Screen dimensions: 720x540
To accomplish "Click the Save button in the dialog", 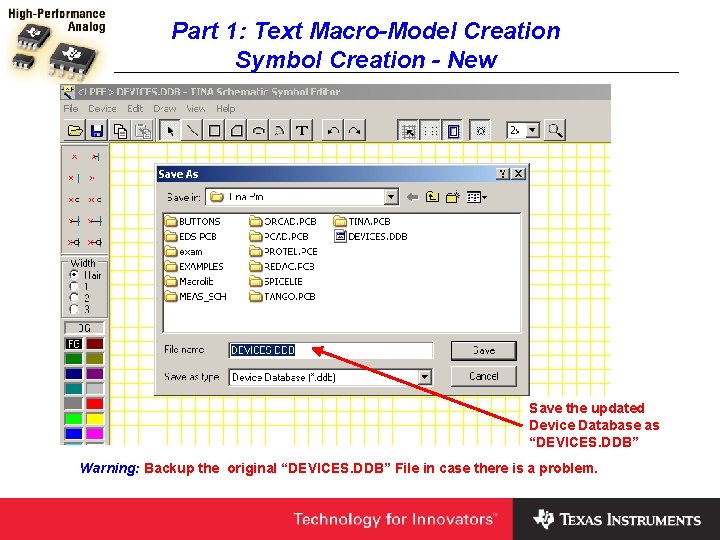I will pyautogui.click(x=484, y=350).
